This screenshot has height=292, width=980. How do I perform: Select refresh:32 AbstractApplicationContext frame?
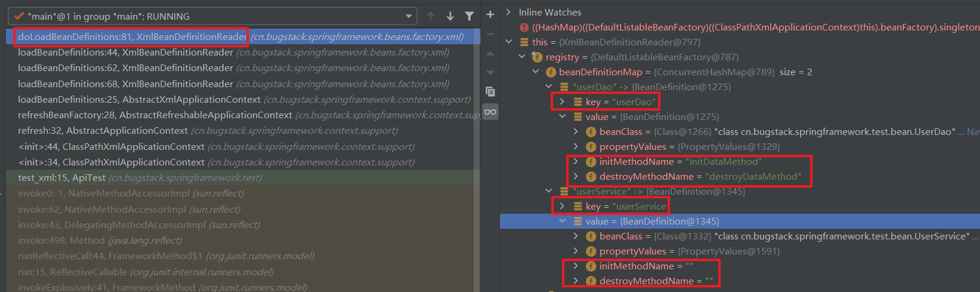pos(103,130)
